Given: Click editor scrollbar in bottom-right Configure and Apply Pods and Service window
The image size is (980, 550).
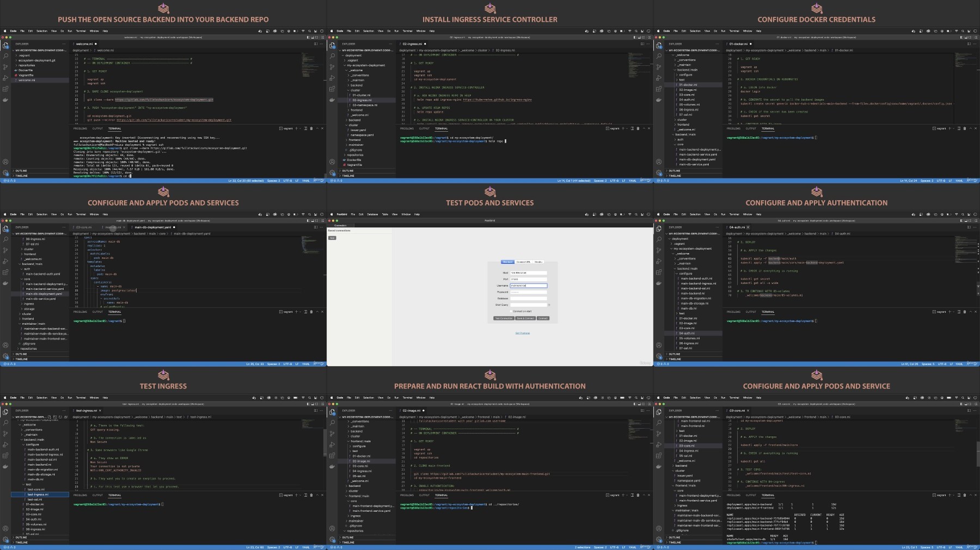Looking at the screenshot, I should (978, 454).
